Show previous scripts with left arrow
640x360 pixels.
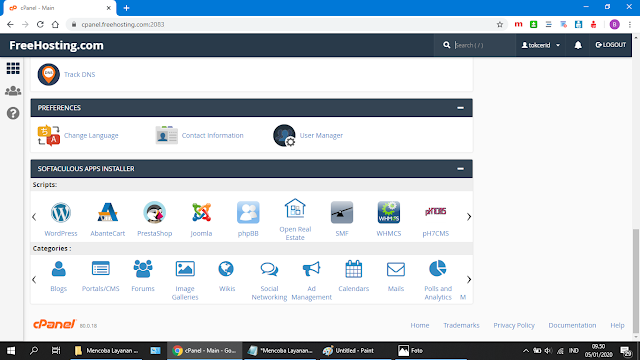coord(34,217)
